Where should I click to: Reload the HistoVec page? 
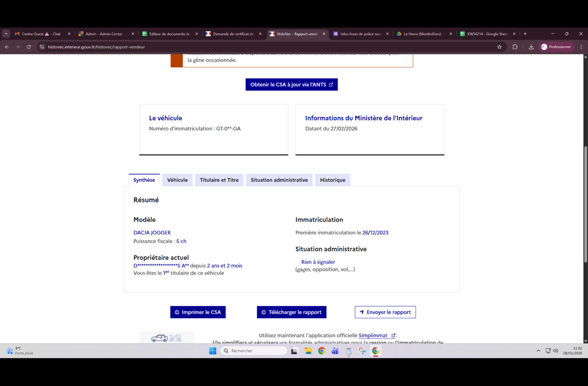coord(29,47)
